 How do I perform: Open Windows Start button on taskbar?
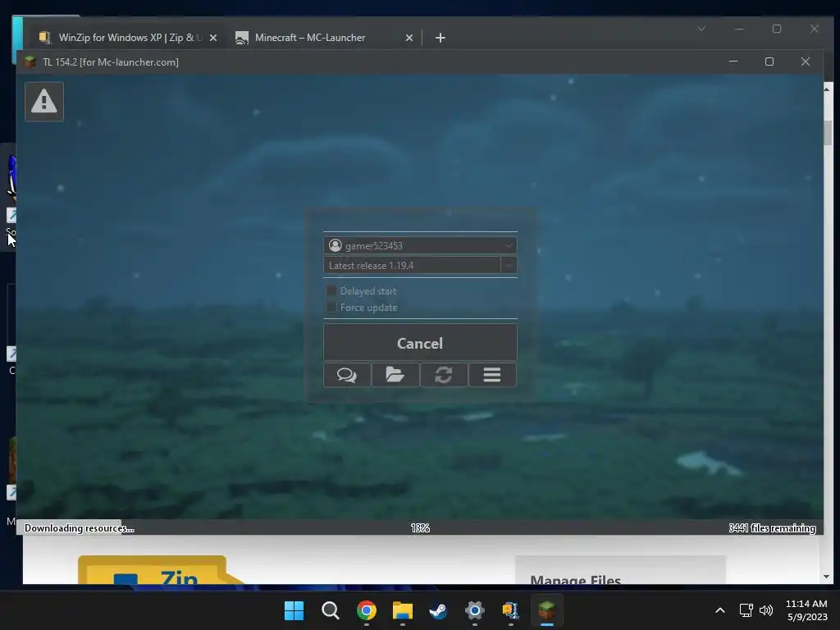[294, 610]
